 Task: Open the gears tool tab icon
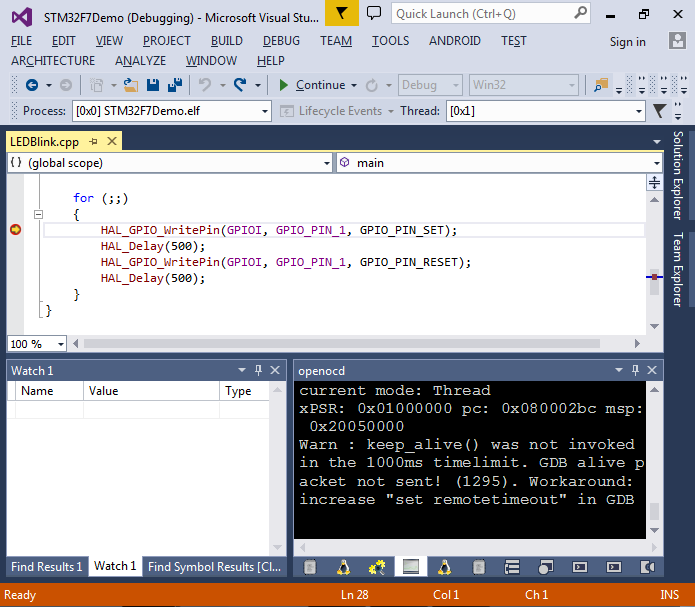[x=377, y=567]
